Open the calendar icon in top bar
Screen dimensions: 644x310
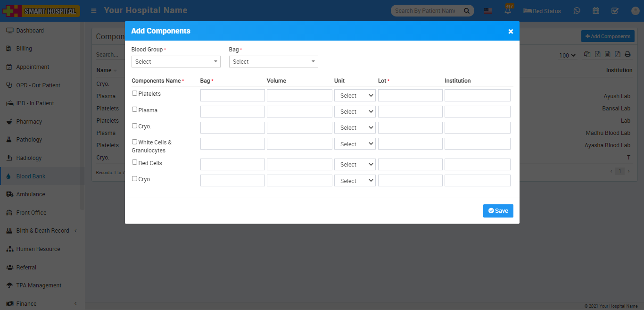(596, 10)
